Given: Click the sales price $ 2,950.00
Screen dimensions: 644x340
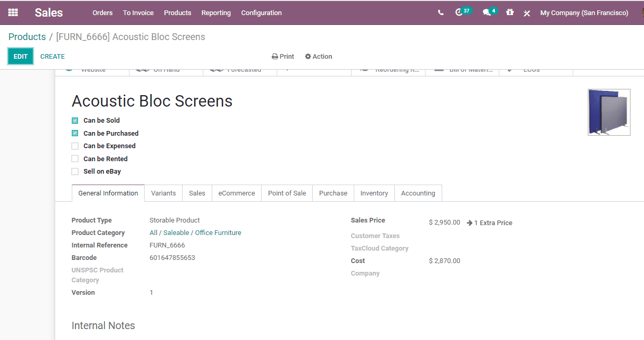Looking at the screenshot, I should pos(444,223).
